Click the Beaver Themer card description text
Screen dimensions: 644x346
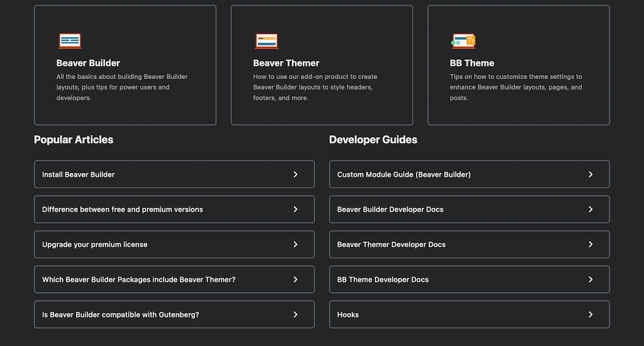[x=315, y=87]
